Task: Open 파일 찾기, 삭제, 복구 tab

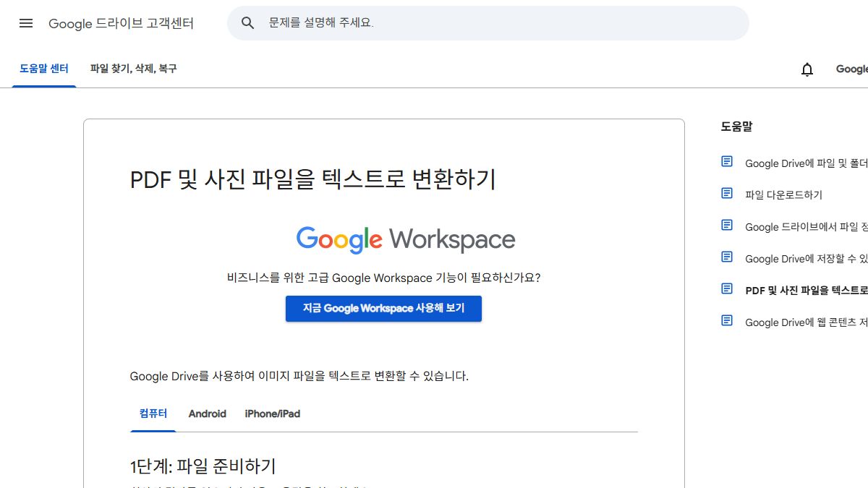Action: (x=133, y=69)
